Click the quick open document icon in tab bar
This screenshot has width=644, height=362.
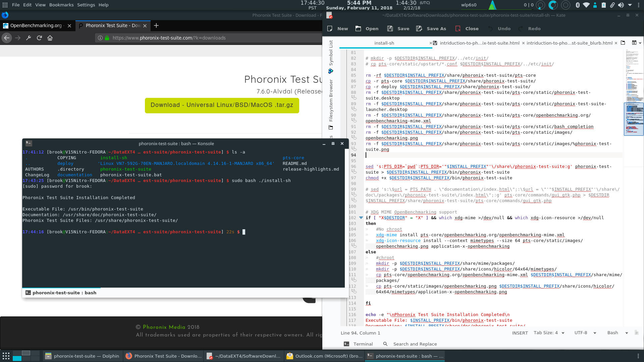[623, 43]
